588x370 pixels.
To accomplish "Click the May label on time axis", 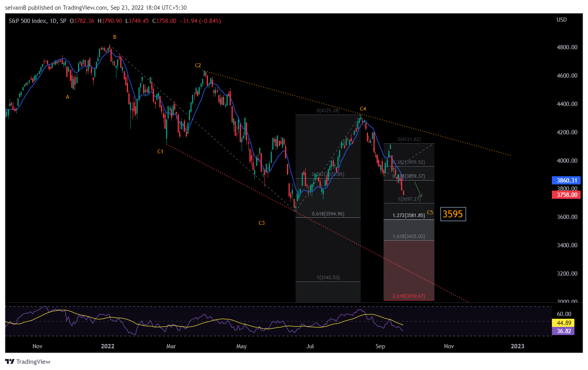I will (241, 346).
